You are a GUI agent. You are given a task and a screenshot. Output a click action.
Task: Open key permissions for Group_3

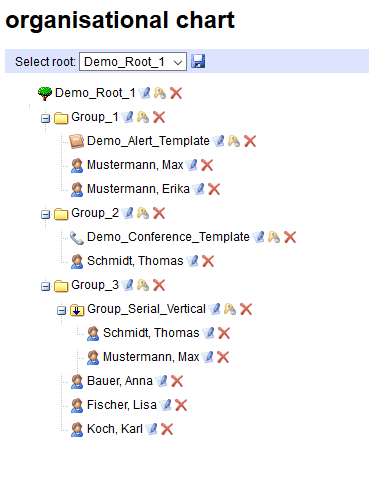click(x=143, y=285)
